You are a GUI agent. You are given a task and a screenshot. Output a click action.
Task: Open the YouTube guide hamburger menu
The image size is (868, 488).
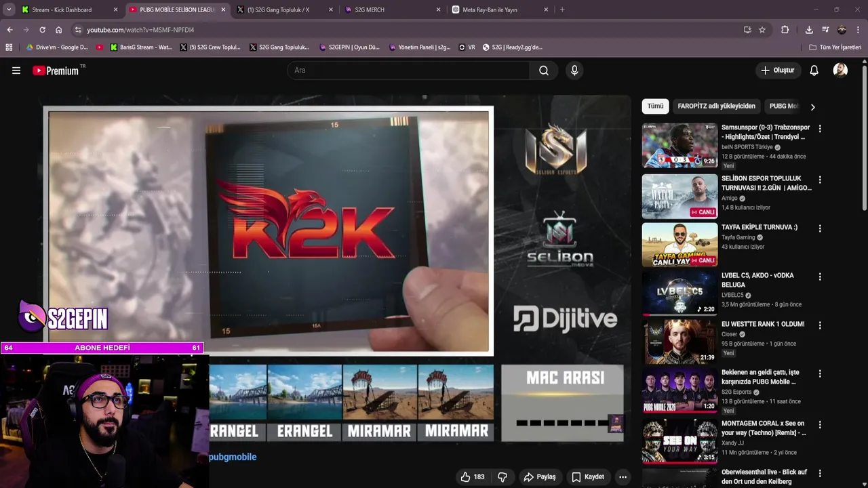coord(16,70)
